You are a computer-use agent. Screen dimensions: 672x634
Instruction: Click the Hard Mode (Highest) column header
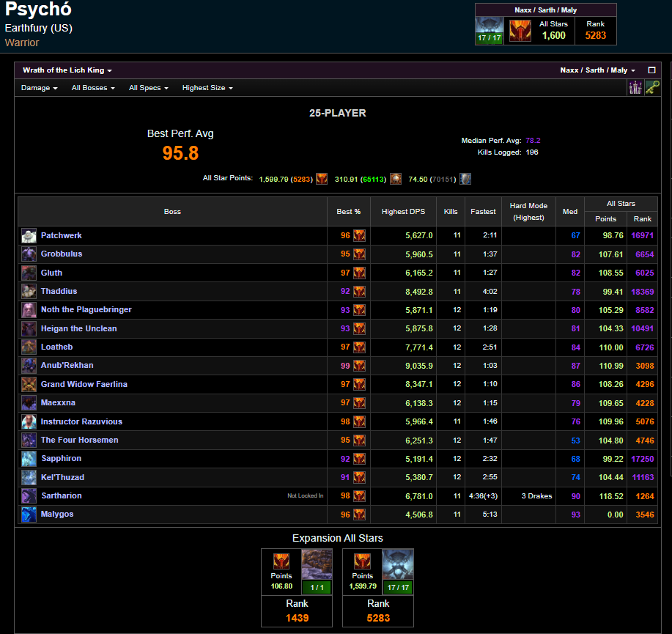[x=528, y=212]
